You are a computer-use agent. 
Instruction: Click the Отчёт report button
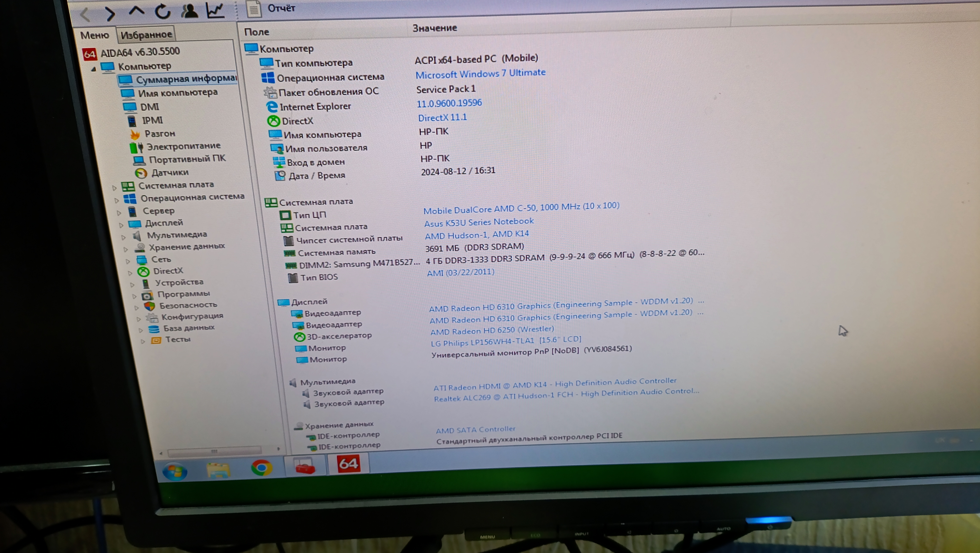click(271, 8)
